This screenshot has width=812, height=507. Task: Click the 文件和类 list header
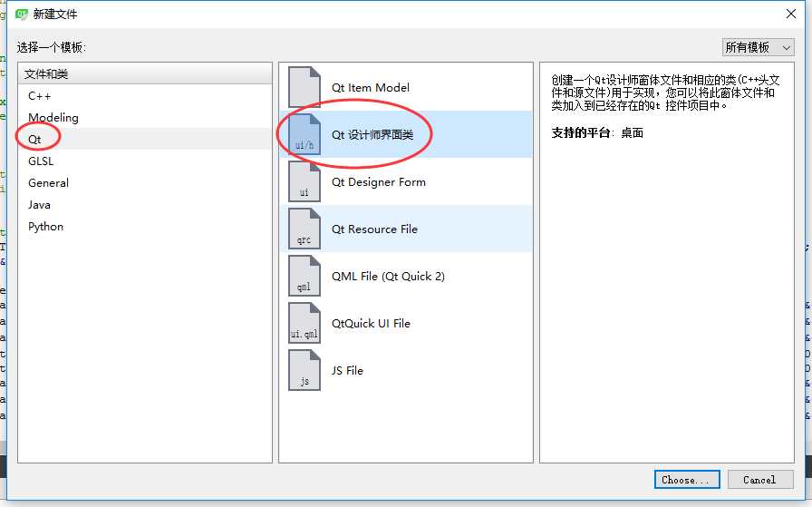tap(145, 73)
